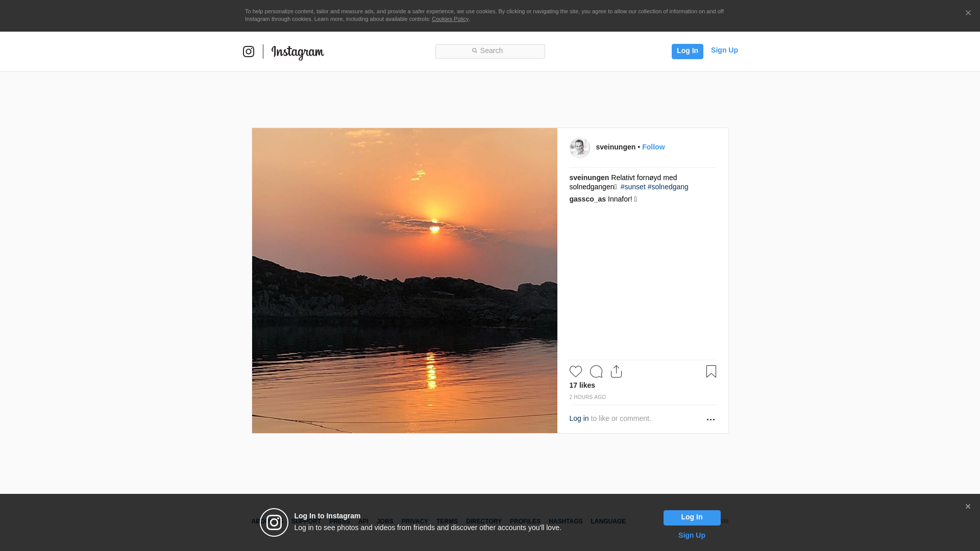Click the header Sign Up link
The width and height of the screenshot is (980, 551).
[724, 50]
